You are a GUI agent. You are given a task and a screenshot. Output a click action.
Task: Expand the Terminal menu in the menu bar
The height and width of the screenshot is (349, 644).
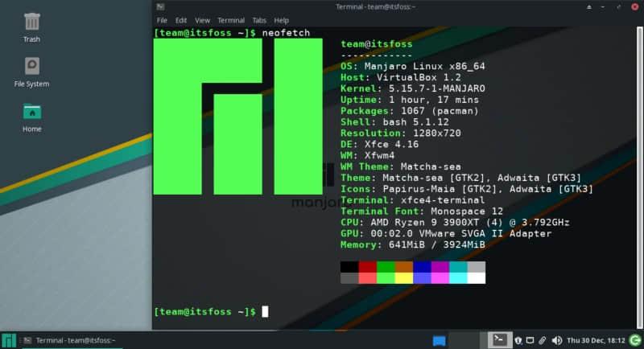pyautogui.click(x=231, y=20)
